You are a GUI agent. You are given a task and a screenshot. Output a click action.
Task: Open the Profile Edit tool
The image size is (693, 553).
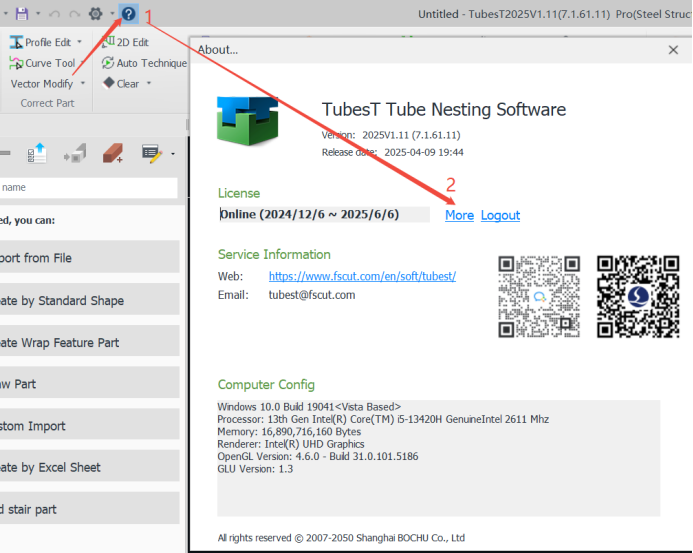(40, 42)
